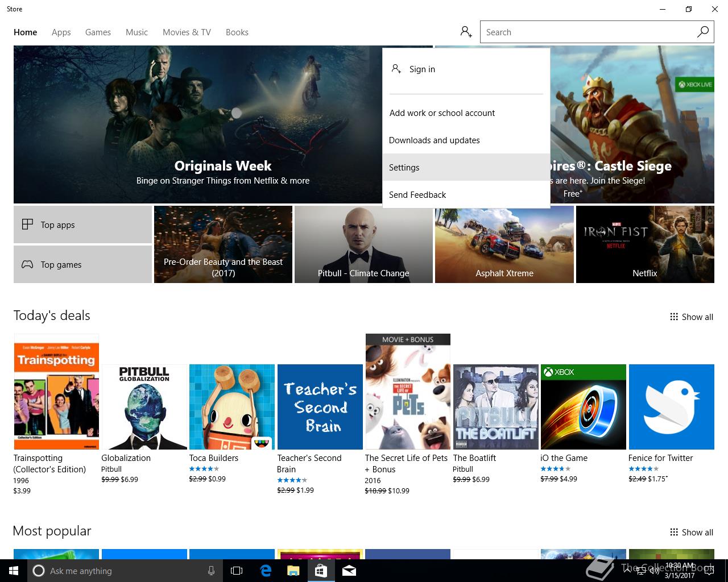Choose Send Feedback

pos(466,195)
